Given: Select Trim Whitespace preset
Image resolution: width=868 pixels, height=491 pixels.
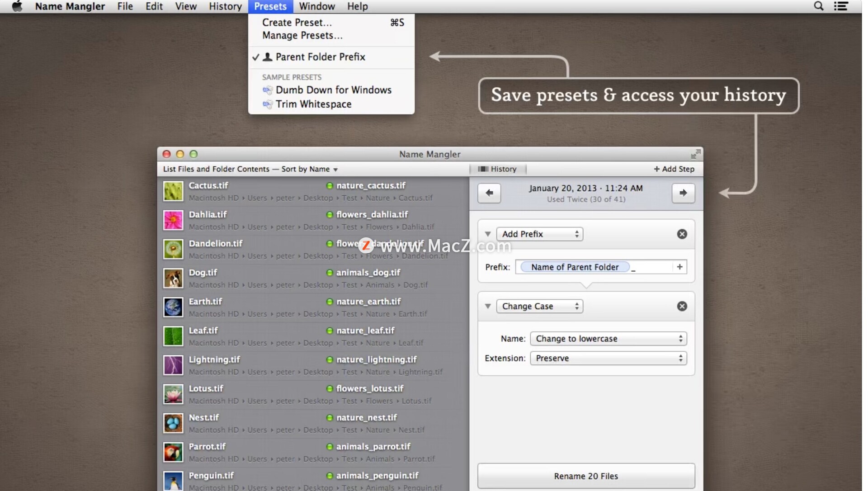Looking at the screenshot, I should tap(331, 104).
